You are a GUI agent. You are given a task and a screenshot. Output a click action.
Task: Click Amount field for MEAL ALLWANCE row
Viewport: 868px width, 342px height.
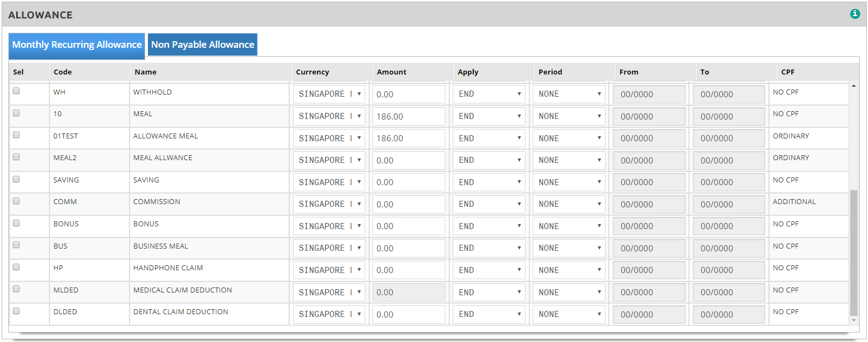pyautogui.click(x=409, y=161)
